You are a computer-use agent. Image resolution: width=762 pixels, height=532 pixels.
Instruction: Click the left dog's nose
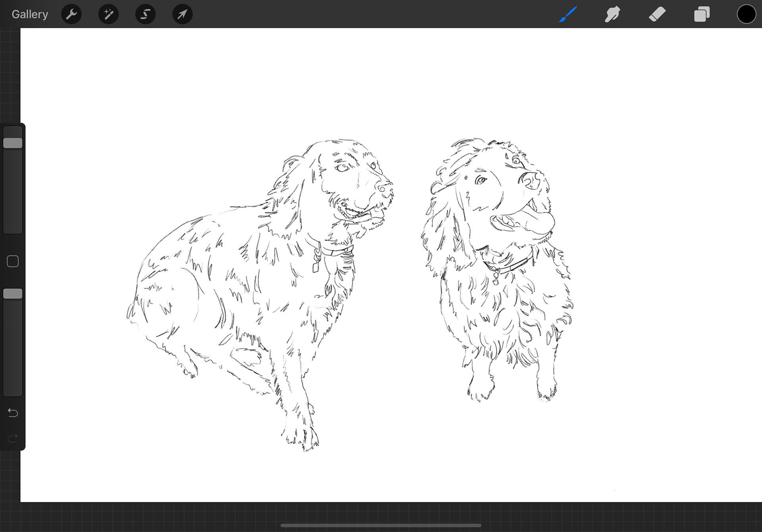384,188
